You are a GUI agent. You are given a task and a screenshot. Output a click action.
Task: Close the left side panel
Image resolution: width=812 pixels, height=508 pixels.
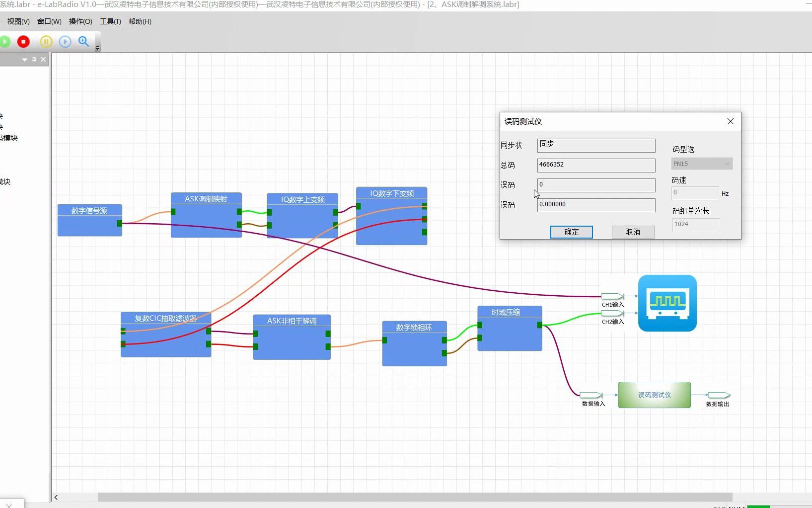point(43,60)
